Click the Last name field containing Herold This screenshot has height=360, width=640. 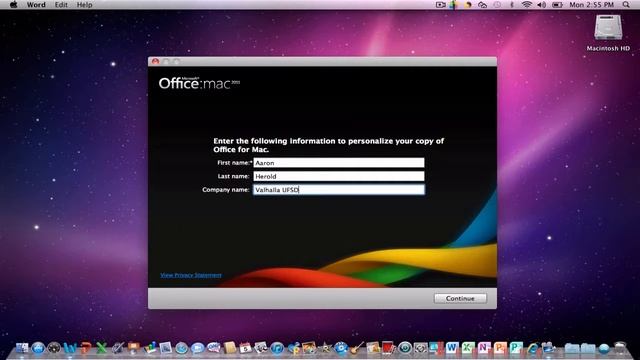(x=339, y=176)
